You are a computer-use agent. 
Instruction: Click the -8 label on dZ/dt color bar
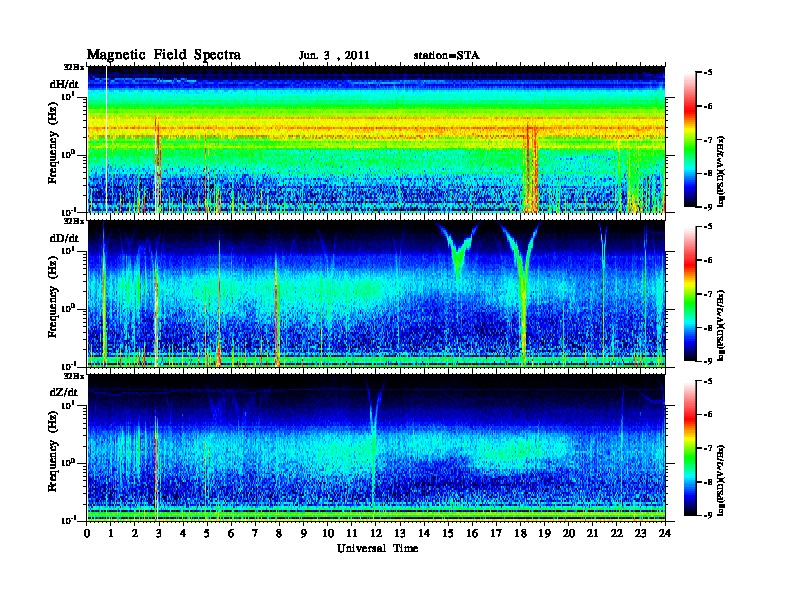pos(708,482)
